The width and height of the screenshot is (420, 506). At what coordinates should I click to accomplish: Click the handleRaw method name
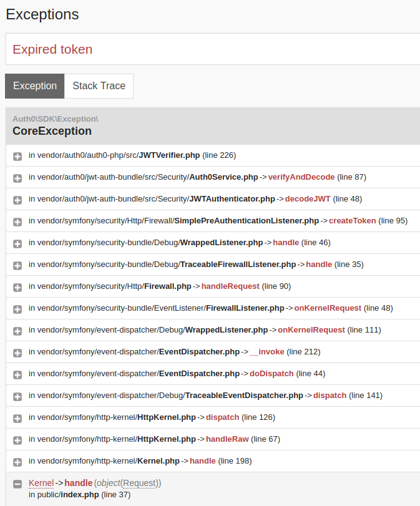(227, 439)
